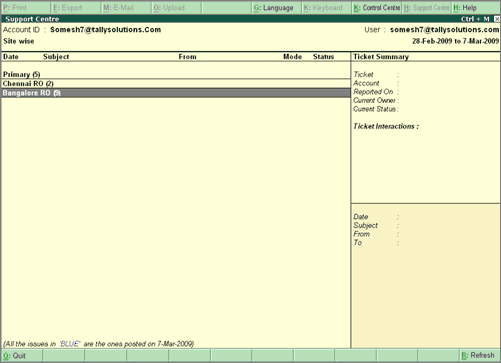Open H: Help
The height and width of the screenshot is (363, 501).
click(476, 8)
